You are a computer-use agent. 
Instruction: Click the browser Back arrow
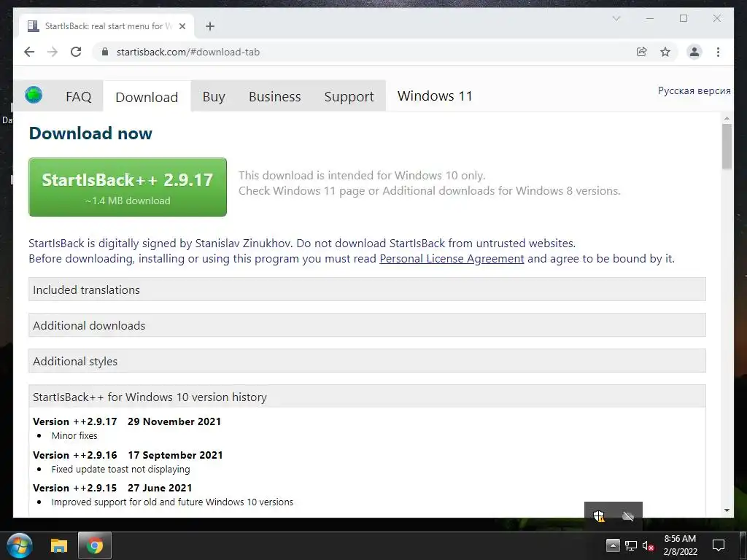coord(29,52)
